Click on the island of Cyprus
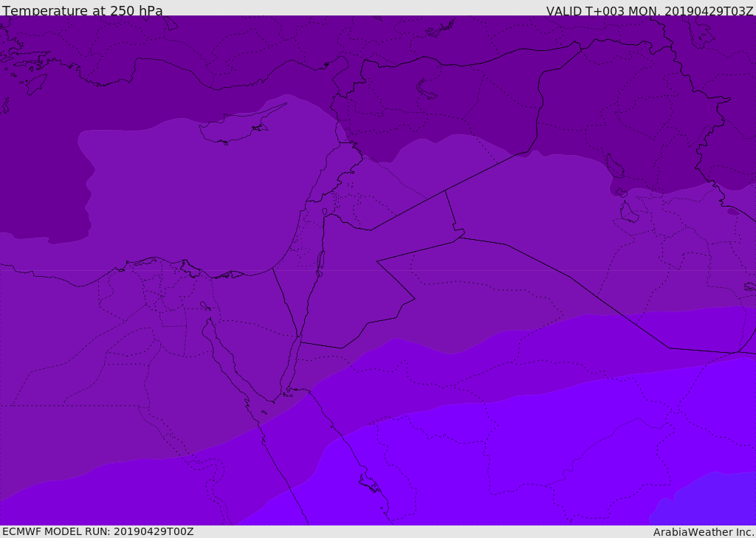Viewport: 756px width, 538px height. (236, 129)
